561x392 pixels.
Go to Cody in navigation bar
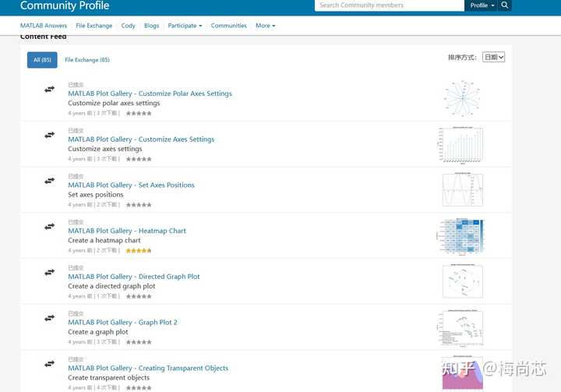click(128, 26)
